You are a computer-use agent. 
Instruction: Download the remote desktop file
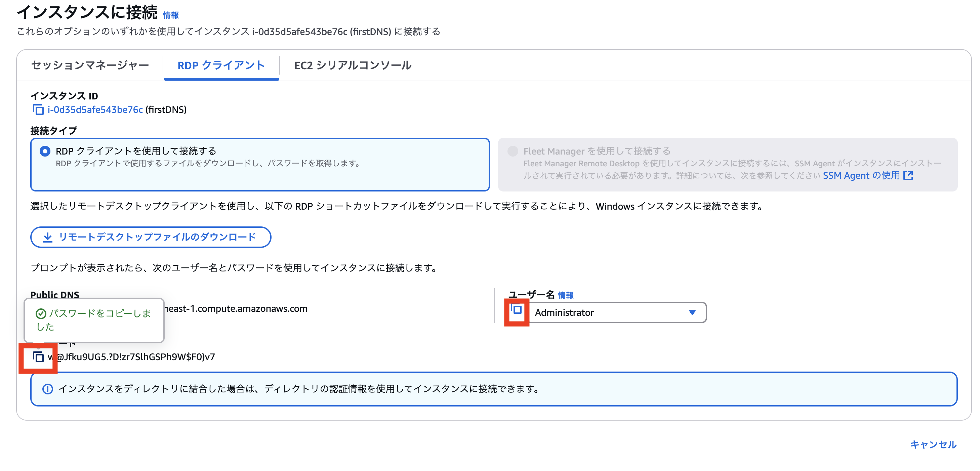(150, 237)
